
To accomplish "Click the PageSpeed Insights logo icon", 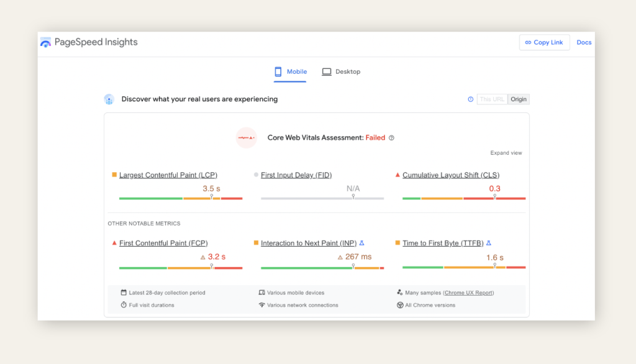I will pyautogui.click(x=45, y=42).
